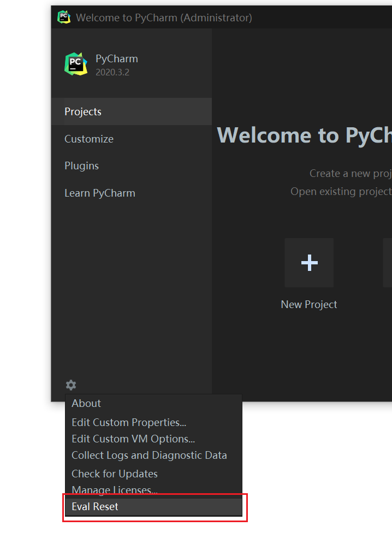Select Check for Updates
392x538 pixels.
tap(153, 474)
